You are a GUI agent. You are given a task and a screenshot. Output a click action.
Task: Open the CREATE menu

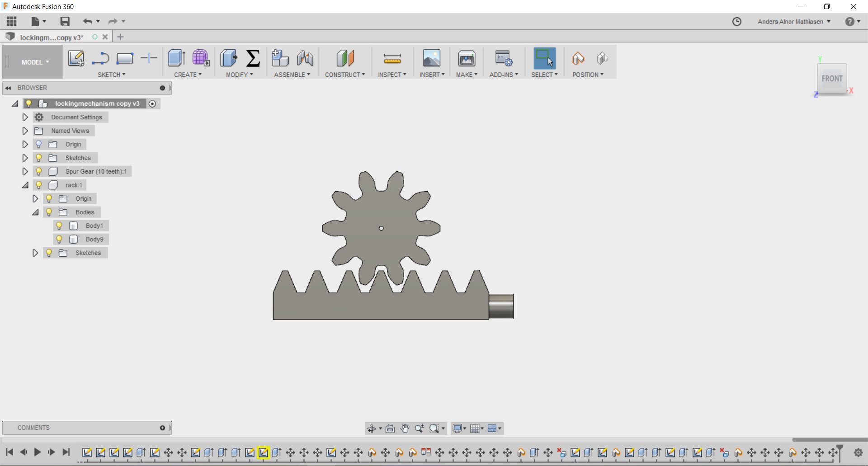[x=188, y=75]
